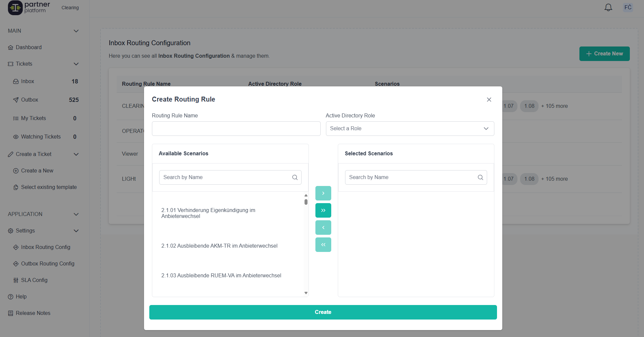Open the Select a Role dropdown

410,129
